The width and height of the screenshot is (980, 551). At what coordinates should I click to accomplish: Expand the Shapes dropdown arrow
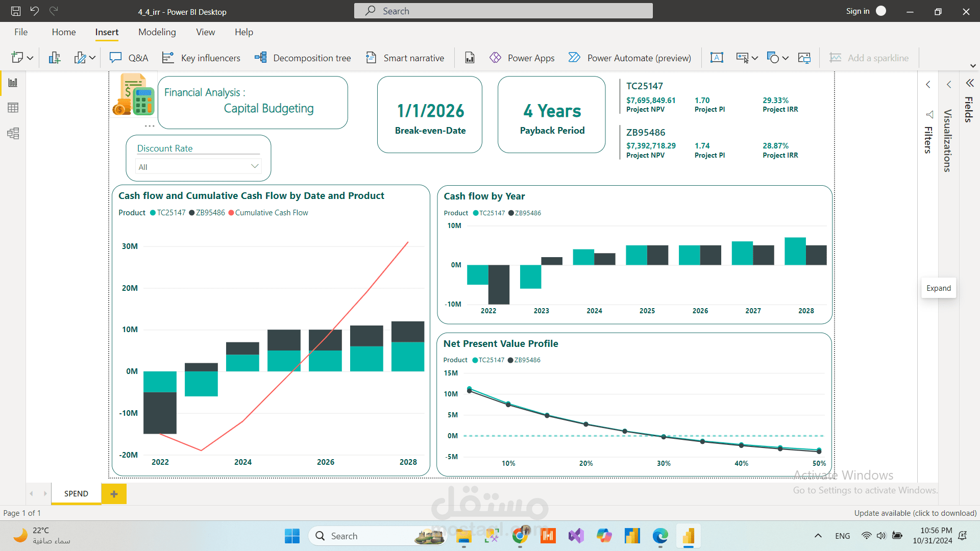[786, 58]
